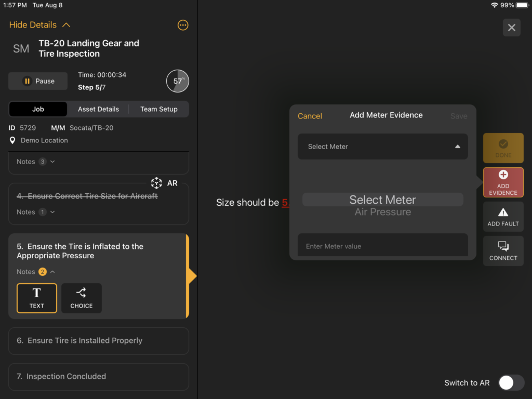The height and width of the screenshot is (399, 532).
Task: Select step 6 Ensure Tire is Installed Properly
Action: point(98,341)
